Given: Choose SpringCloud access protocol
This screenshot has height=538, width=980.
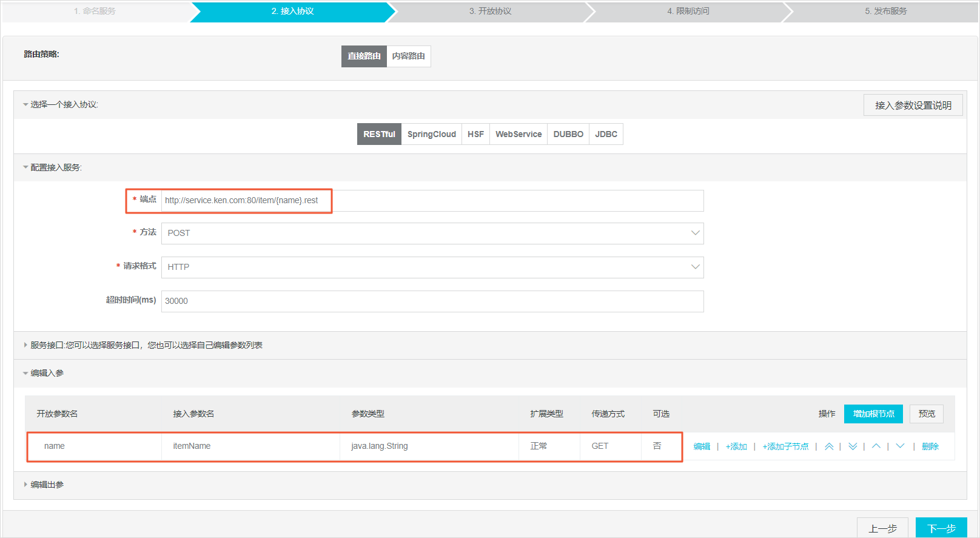Looking at the screenshot, I should (x=432, y=134).
